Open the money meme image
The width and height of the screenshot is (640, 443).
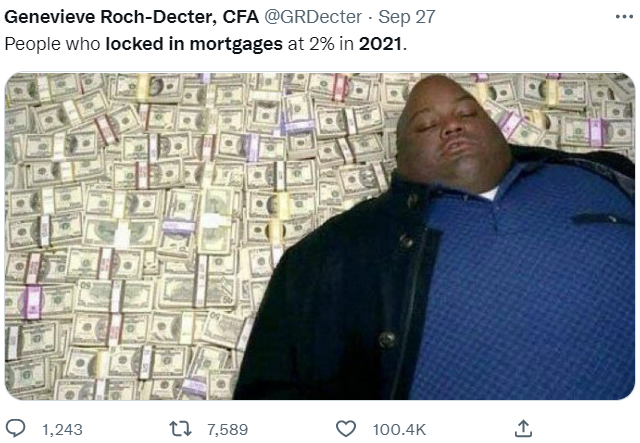tap(320, 236)
